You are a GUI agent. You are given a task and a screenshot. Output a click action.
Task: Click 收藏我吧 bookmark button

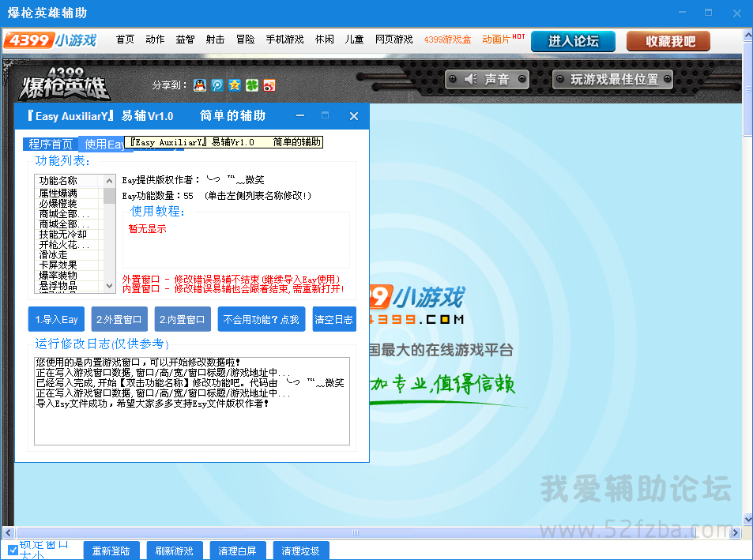668,41
